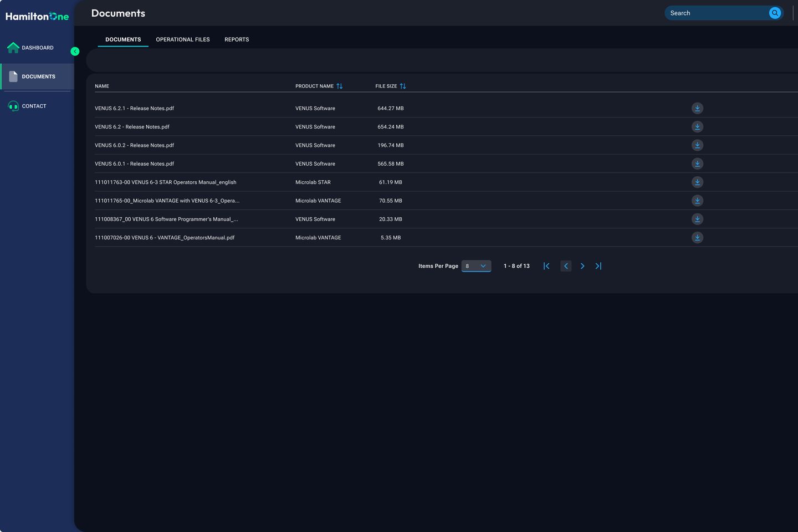
Task: Click FILE SIZE column header text
Action: [x=386, y=86]
